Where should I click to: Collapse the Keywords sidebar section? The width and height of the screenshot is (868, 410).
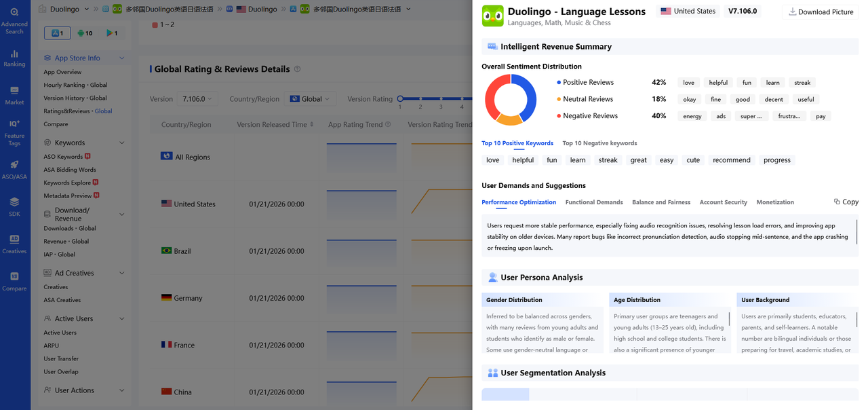(121, 143)
